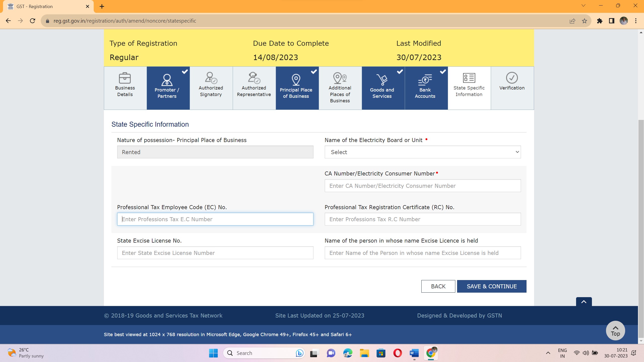The height and width of the screenshot is (362, 644).
Task: Open the Principal Place of Business pin icon
Action: [x=296, y=80]
